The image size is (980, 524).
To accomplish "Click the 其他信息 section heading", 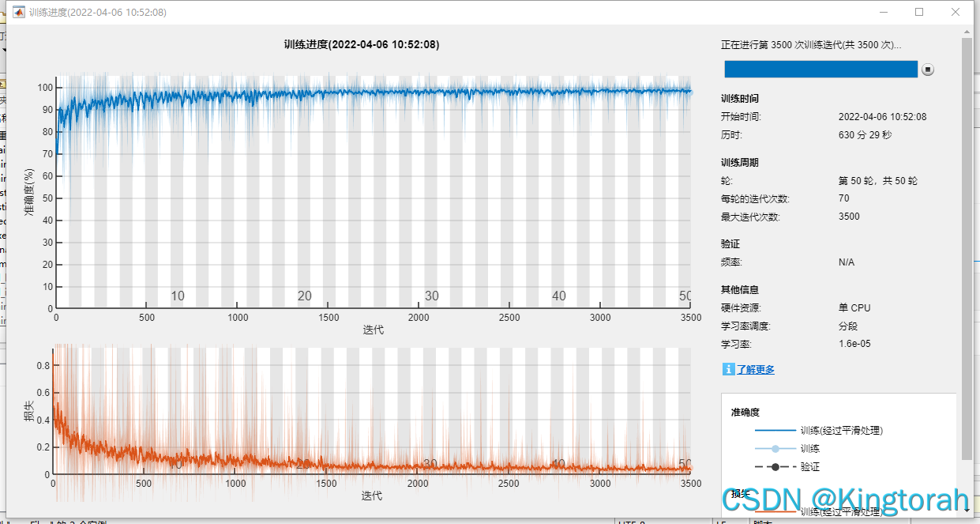I will click(x=740, y=289).
